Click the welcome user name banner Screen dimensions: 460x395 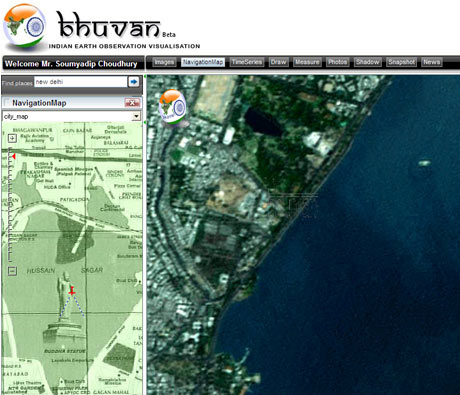tap(71, 64)
